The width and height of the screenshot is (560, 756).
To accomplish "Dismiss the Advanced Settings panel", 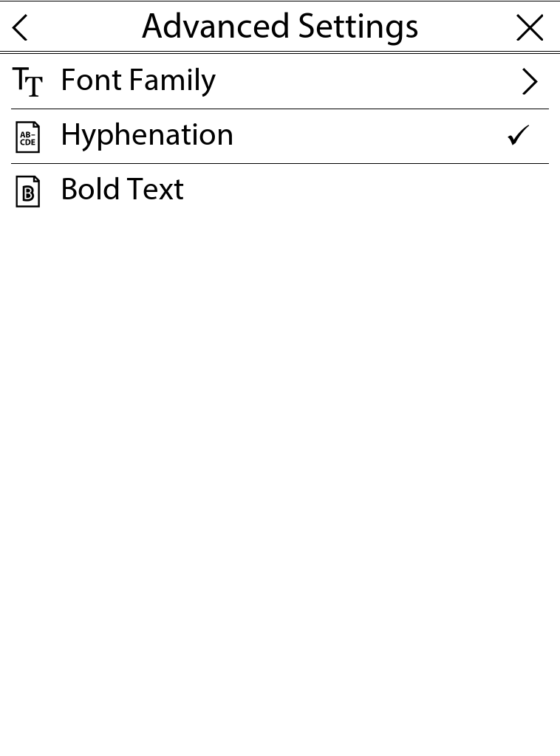I will coord(530,28).
